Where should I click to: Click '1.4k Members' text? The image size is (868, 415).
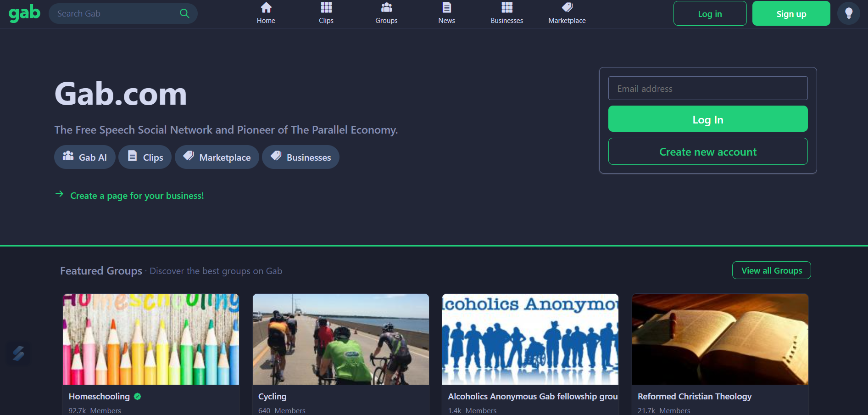coord(472,410)
